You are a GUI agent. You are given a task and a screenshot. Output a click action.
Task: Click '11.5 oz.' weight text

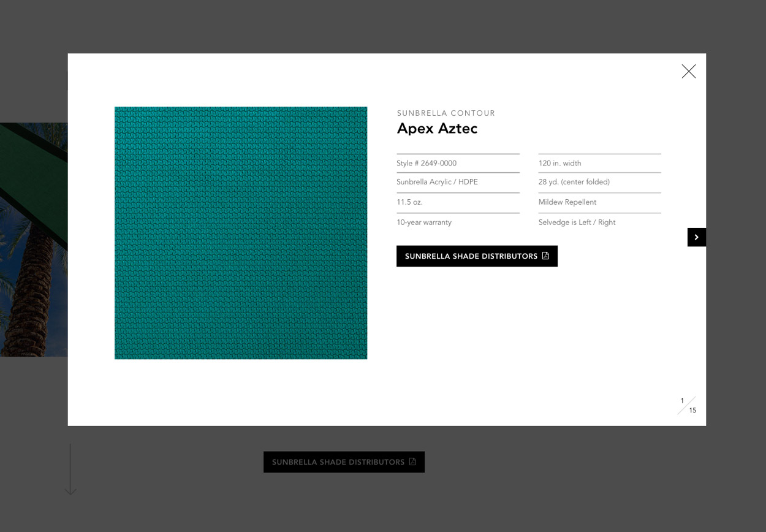tap(409, 202)
